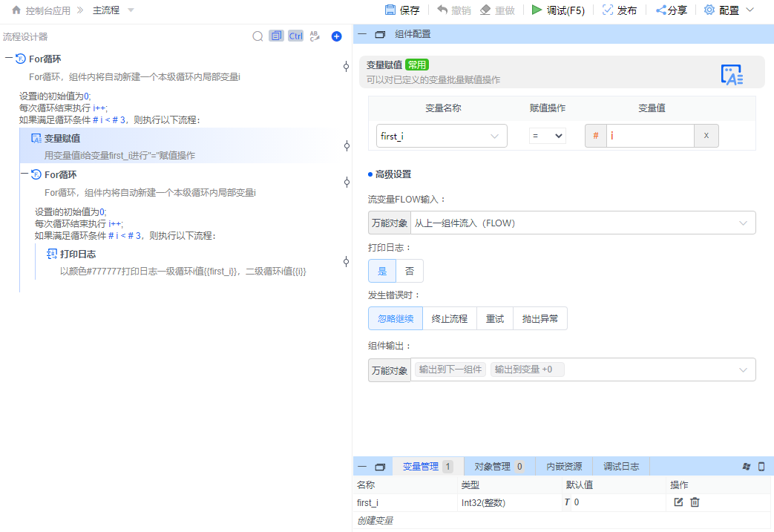
Task: Select 重试 error handling option
Action: click(x=495, y=318)
